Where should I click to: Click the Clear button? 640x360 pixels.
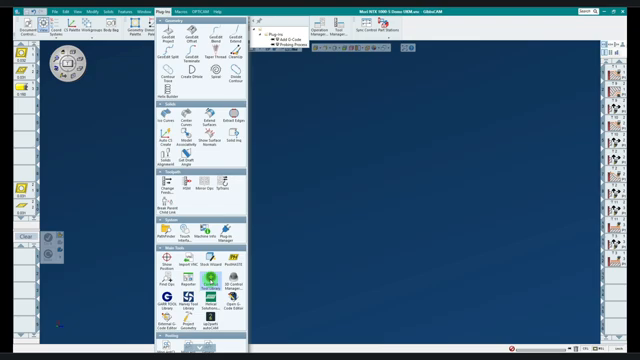pos(26,237)
